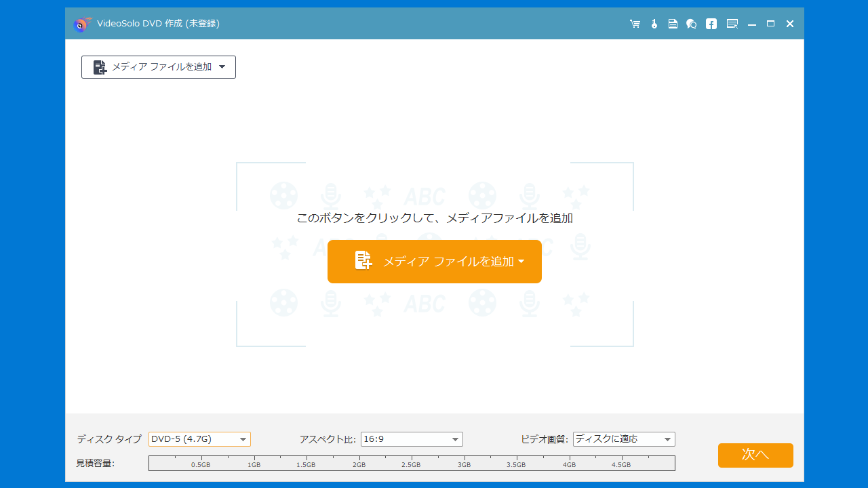Image resolution: width=868 pixels, height=488 pixels.
Task: Click the ビデオ画質 label
Action: point(545,439)
